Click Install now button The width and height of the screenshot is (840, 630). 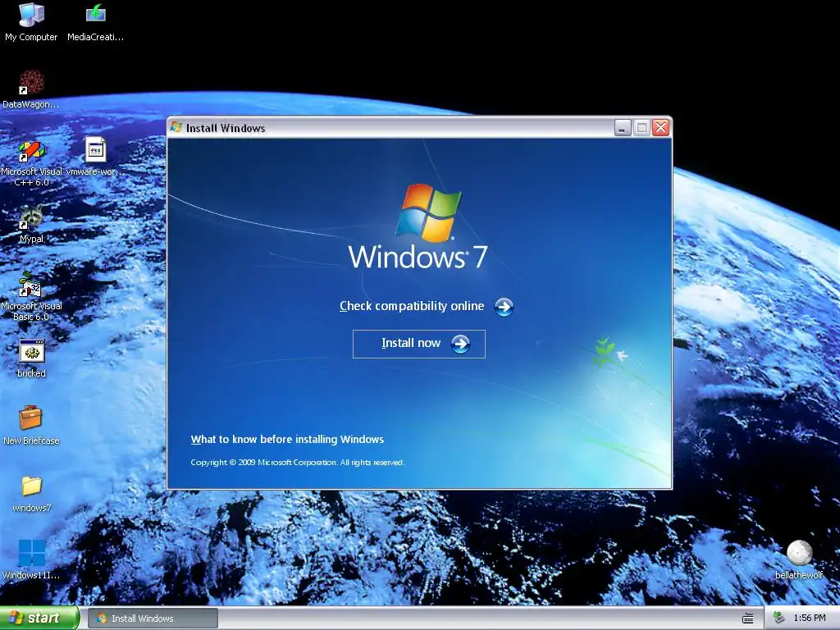click(419, 344)
